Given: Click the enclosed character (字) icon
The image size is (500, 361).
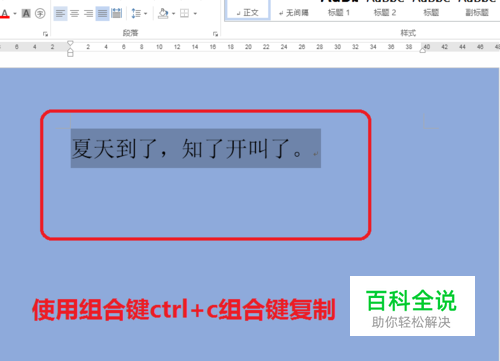Looking at the screenshot, I should coord(40,14).
